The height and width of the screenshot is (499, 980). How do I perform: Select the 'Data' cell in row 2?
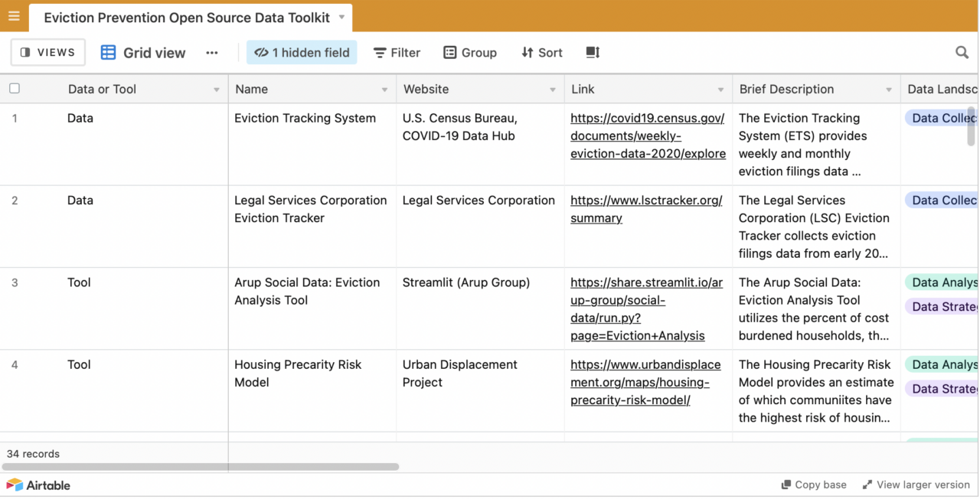144,227
